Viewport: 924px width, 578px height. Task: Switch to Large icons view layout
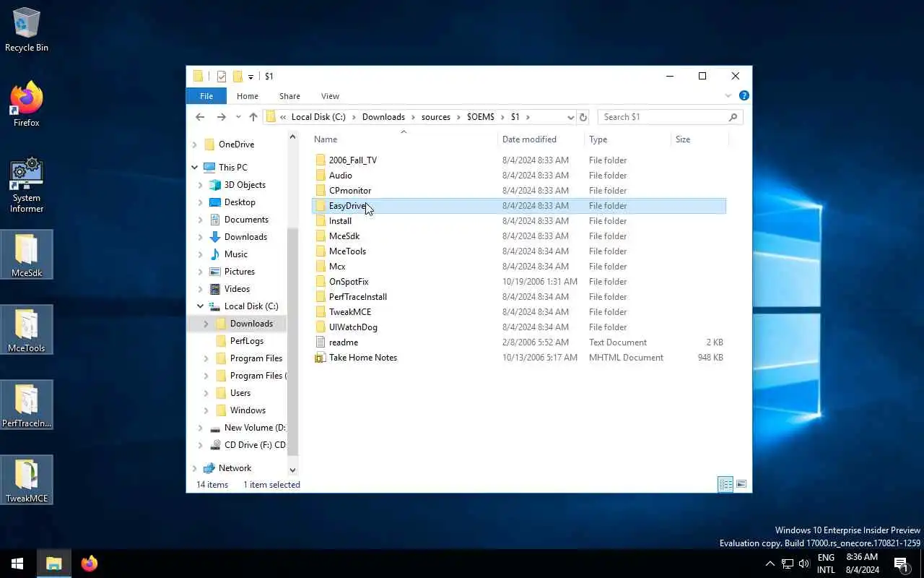click(741, 484)
